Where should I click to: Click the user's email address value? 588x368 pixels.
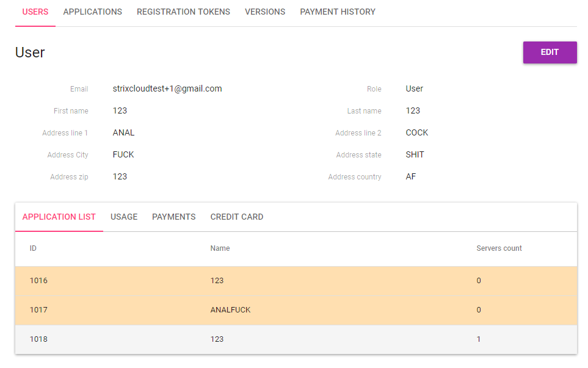[167, 89]
